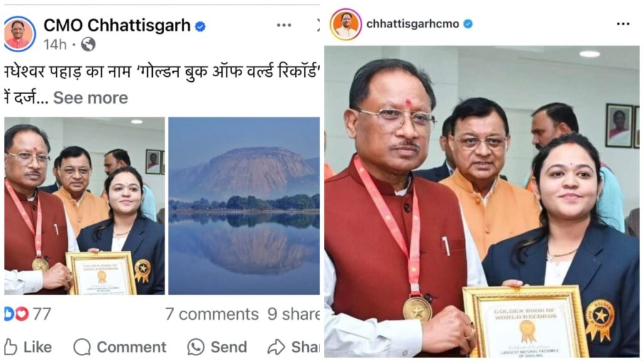Click the blue verified badge beside CMO Chhattisgarh

point(201,26)
